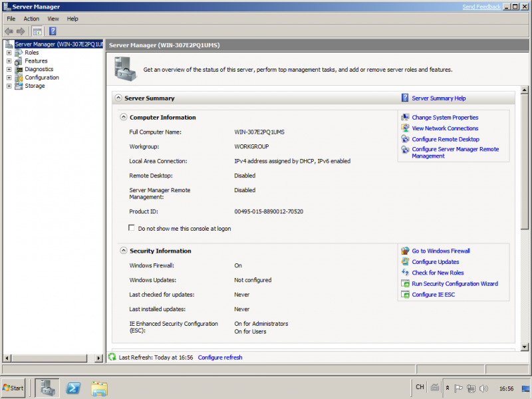This screenshot has height=399, width=532.
Task: Click the tree pane scroll right arrow
Action: (x=98, y=358)
